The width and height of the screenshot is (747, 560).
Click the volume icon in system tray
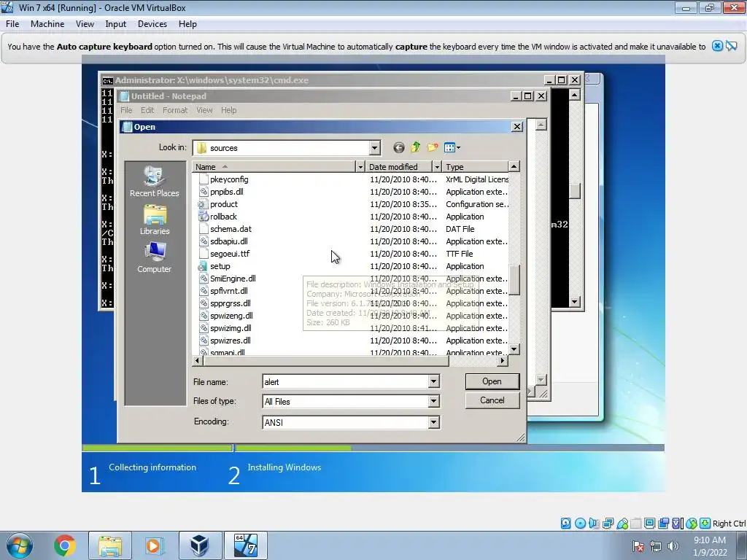[x=673, y=546]
